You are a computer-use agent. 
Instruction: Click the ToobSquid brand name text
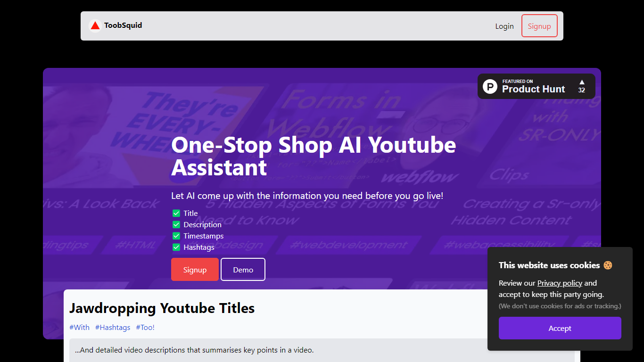click(123, 25)
